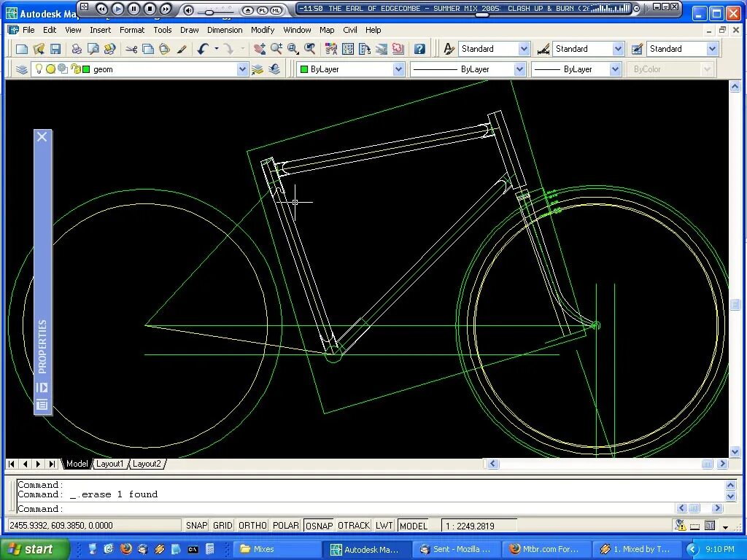Activate Pan Realtime hand tool
This screenshot has width=747, height=560.
[260, 49]
